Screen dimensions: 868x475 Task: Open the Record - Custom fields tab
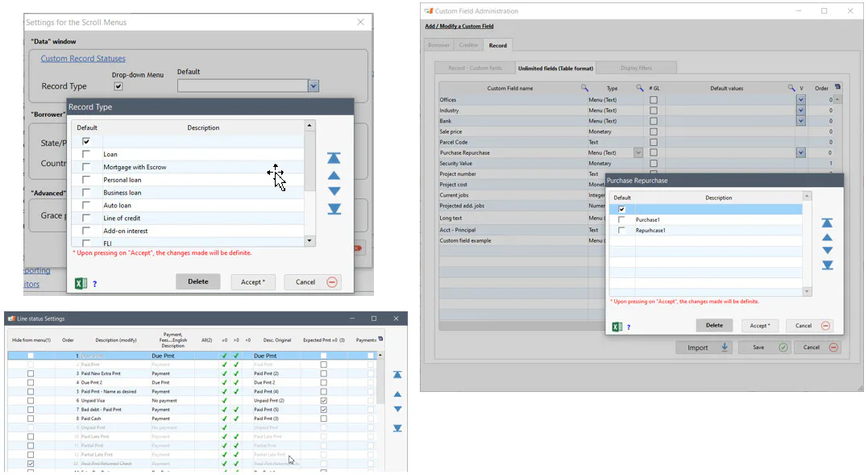coord(475,68)
